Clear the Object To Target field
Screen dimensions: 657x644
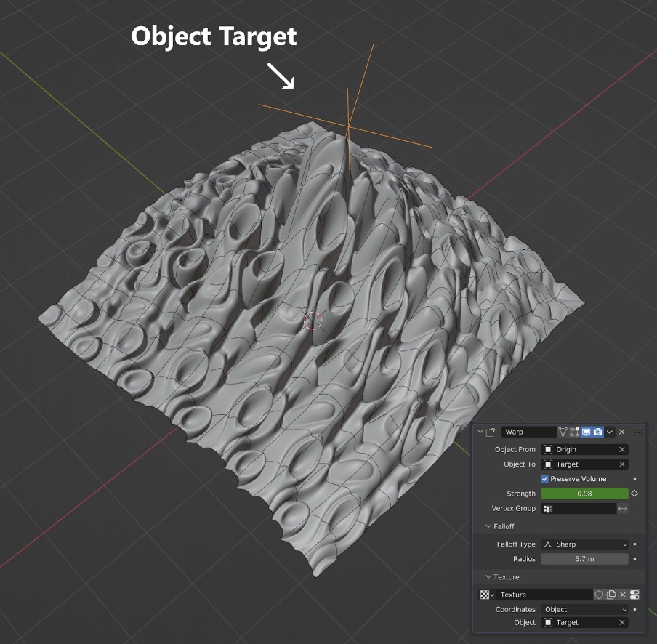(621, 464)
